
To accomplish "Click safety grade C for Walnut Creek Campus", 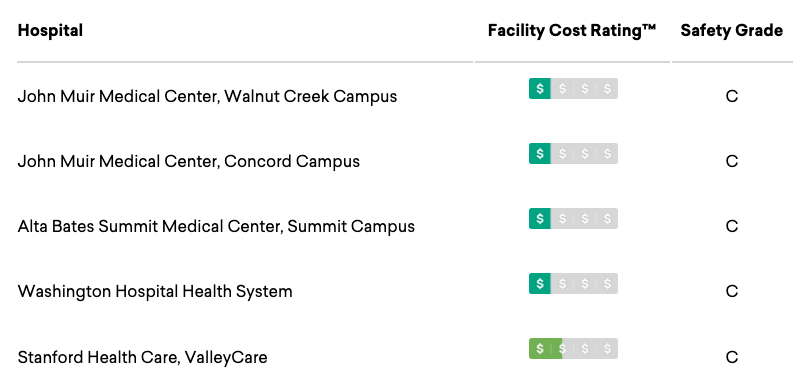I will [732, 96].
